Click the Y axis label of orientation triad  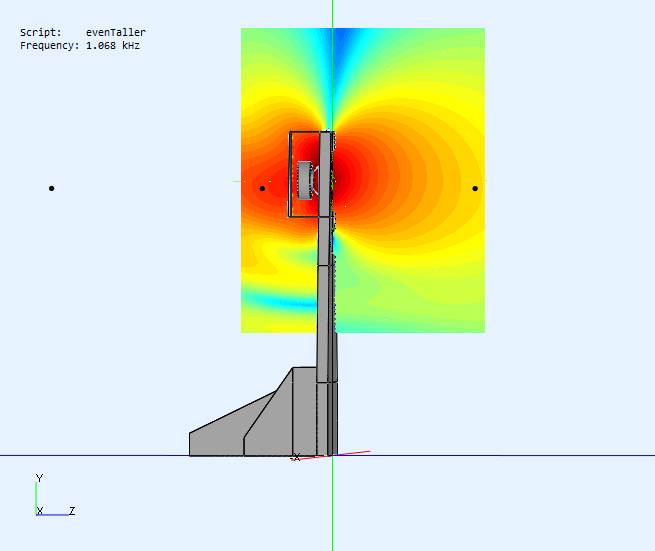click(39, 478)
